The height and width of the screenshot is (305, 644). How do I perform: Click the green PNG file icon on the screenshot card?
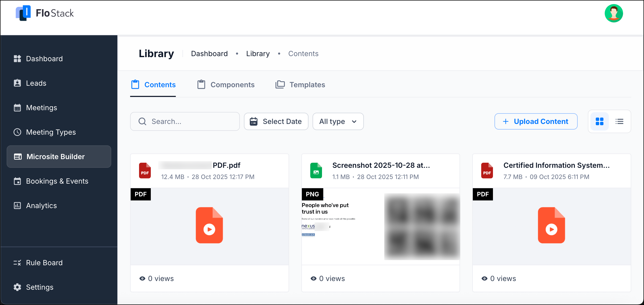(316, 170)
